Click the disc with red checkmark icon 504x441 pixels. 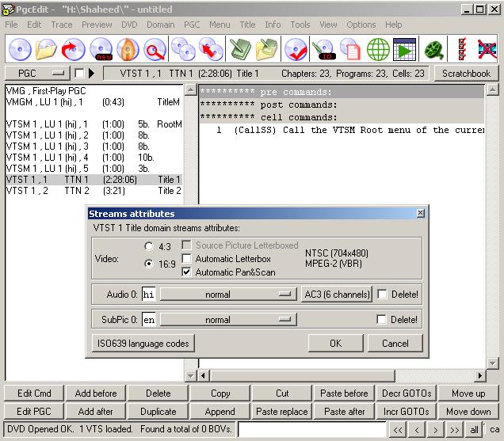point(296,49)
